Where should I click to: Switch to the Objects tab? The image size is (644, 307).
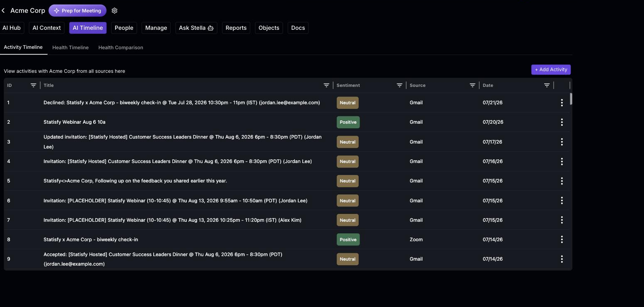pyautogui.click(x=269, y=28)
